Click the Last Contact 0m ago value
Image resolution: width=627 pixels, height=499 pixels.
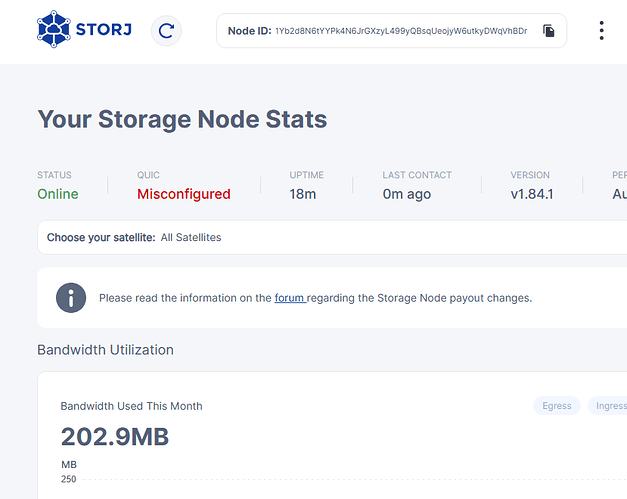coord(406,194)
